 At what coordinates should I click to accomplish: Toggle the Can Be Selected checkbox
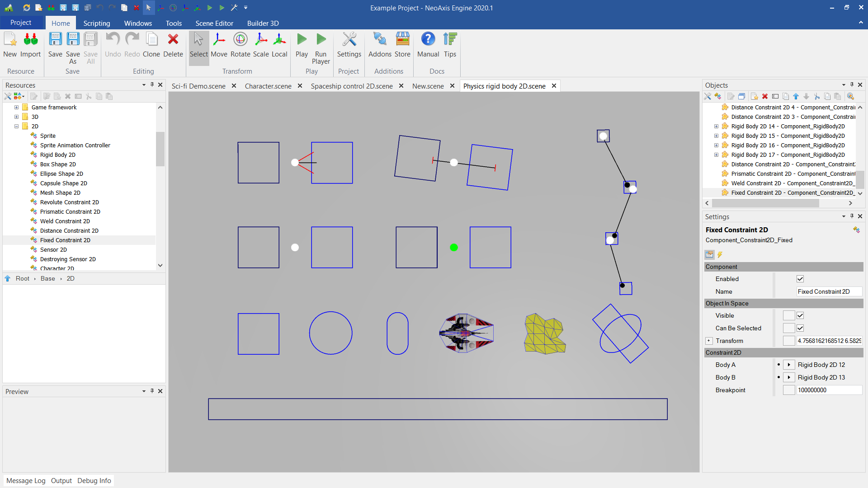800,328
